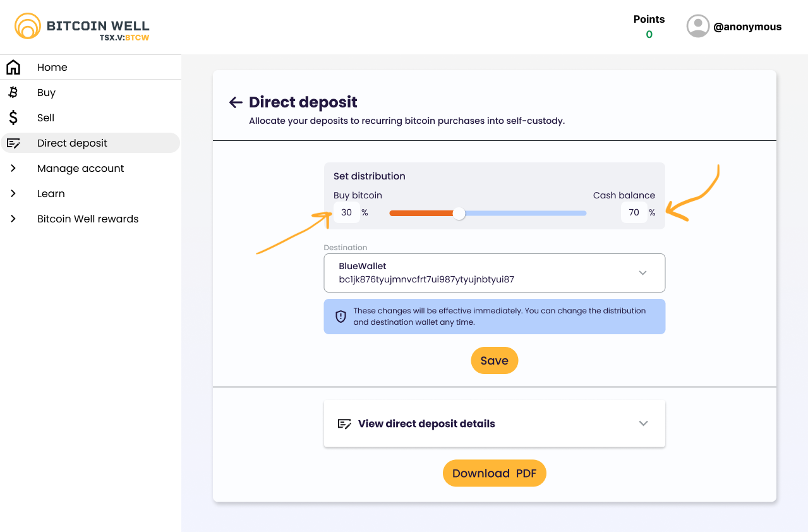The width and height of the screenshot is (808, 532).
Task: Open the Buy menu item
Action: coord(46,92)
